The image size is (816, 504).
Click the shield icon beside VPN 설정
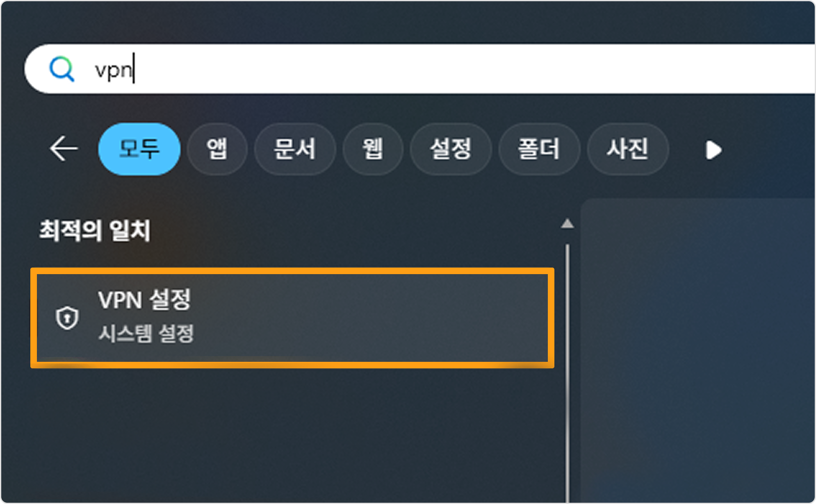[x=67, y=318]
